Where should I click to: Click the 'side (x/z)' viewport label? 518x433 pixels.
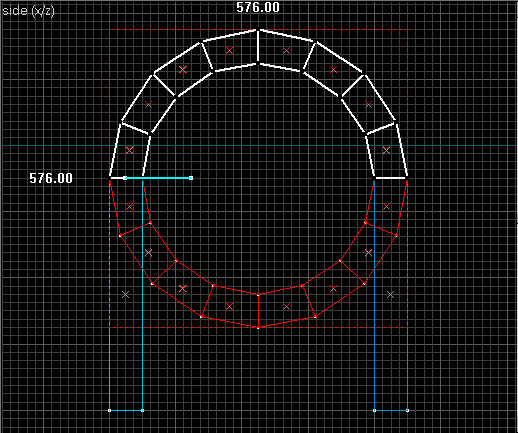pyautogui.click(x=28, y=11)
